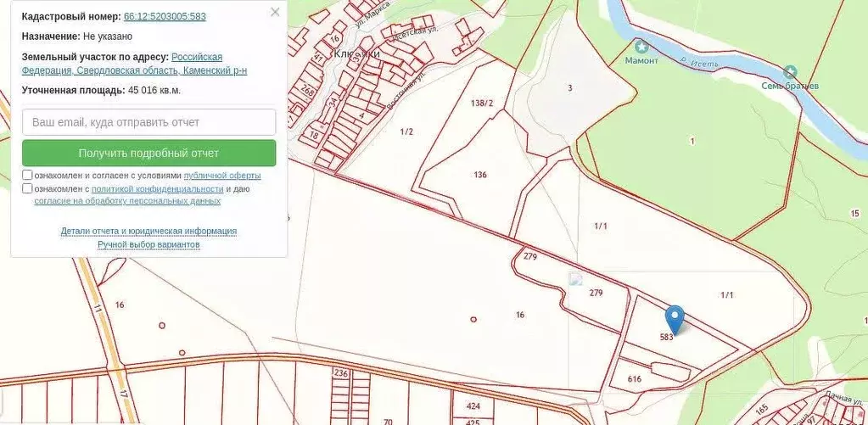Open 'Детали отчета и юридическая информация'
Screen dimensions: 868x425
coord(149,231)
